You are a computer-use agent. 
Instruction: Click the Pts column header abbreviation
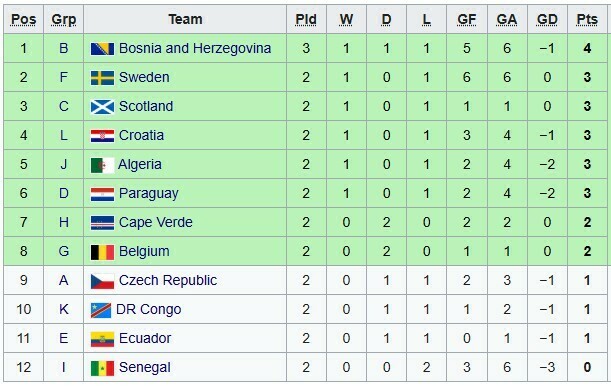point(587,19)
